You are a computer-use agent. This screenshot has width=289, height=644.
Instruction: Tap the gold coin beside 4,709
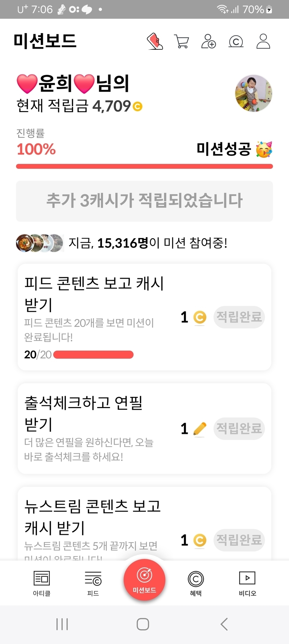(138, 106)
